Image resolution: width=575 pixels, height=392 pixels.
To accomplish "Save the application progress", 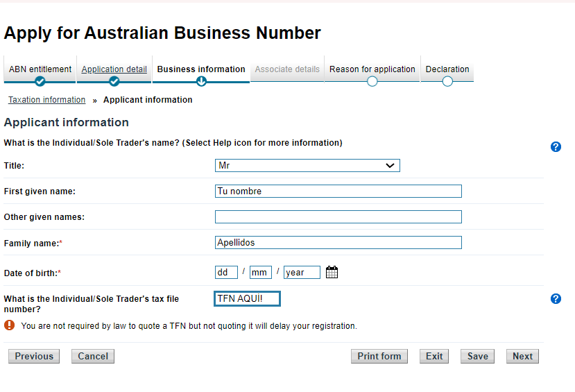I will [x=477, y=357].
